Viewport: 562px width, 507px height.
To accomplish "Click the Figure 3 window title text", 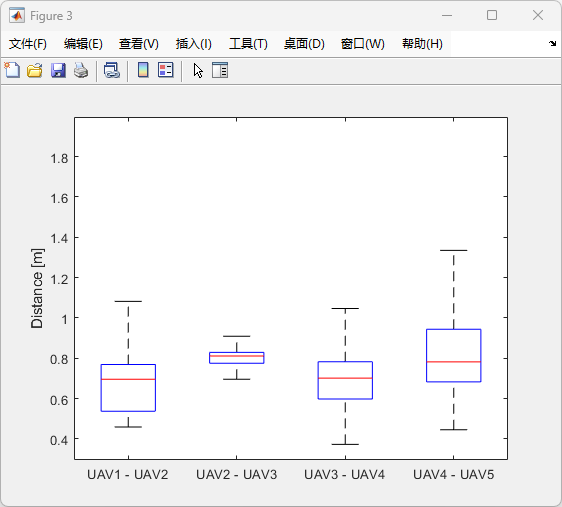I will (51, 16).
